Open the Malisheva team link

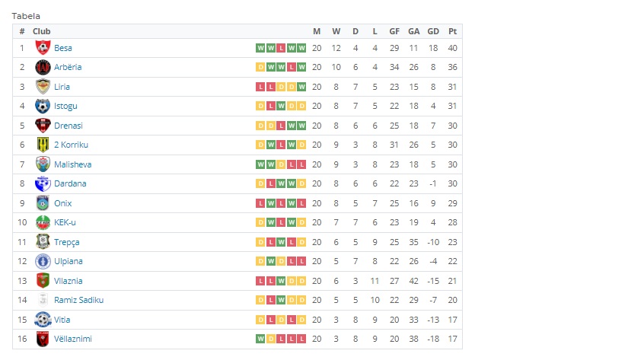[x=72, y=164]
